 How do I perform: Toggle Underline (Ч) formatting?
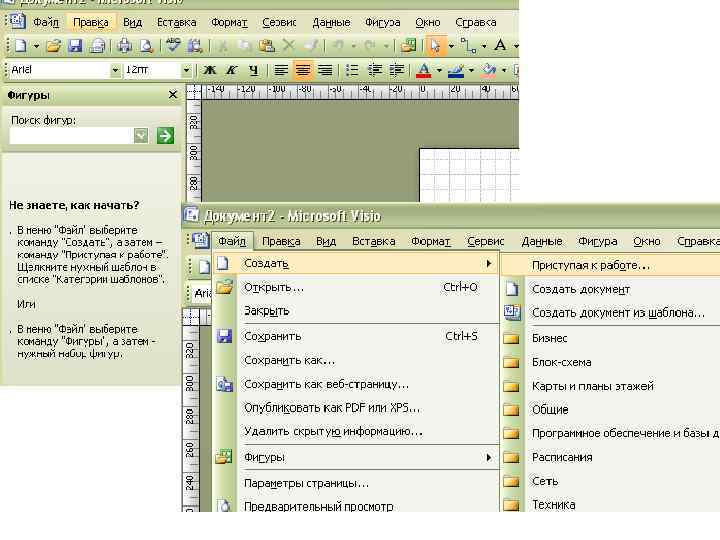click(x=253, y=70)
